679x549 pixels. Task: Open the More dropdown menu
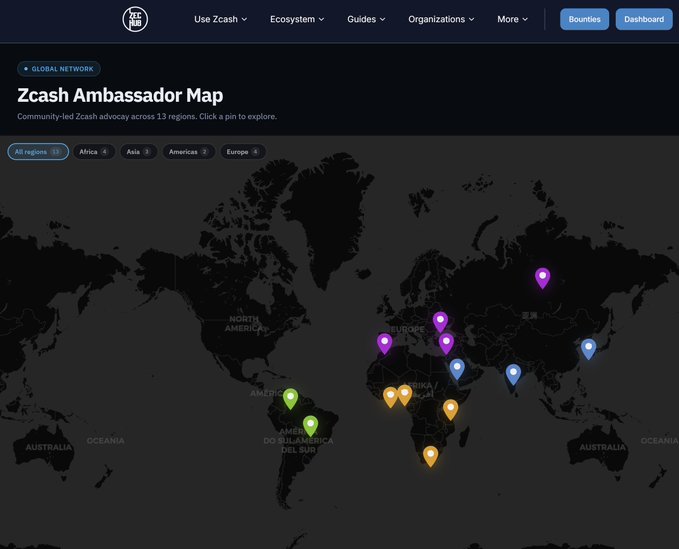(512, 19)
